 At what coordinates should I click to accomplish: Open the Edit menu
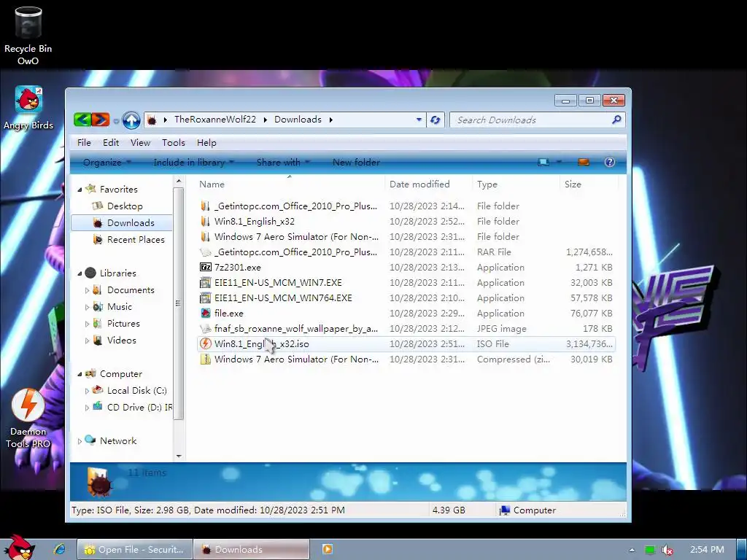tap(111, 142)
